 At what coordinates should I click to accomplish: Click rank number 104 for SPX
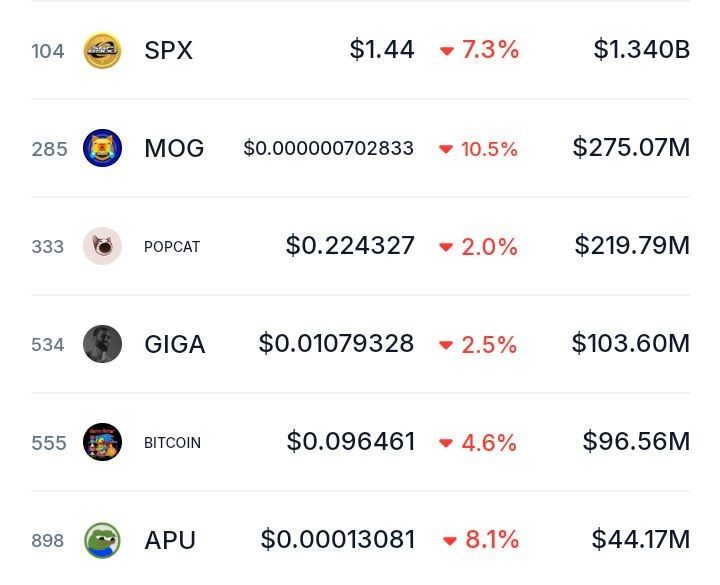tap(48, 50)
